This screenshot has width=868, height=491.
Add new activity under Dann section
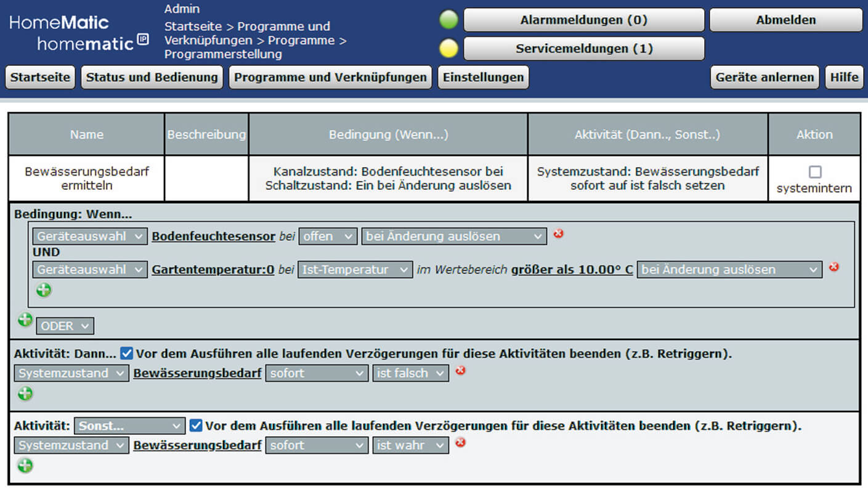[25, 394]
